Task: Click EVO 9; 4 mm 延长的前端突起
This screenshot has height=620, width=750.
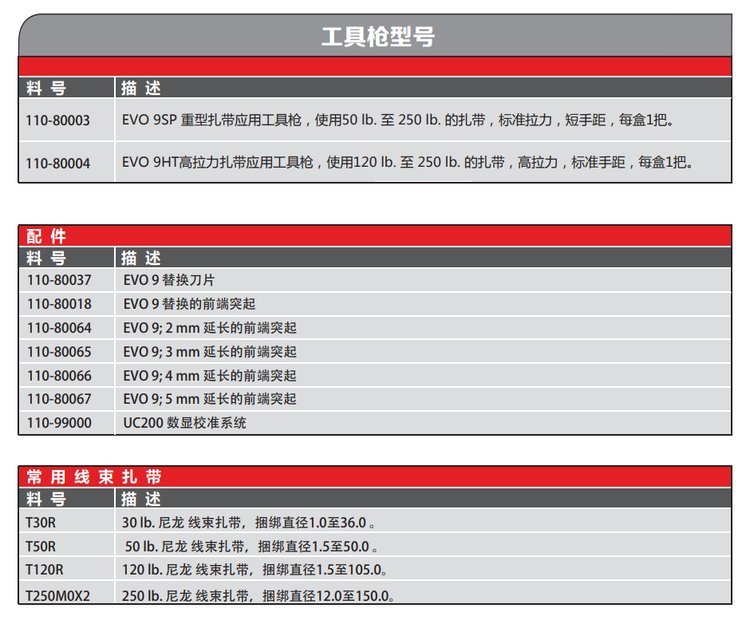Action: pyautogui.click(x=210, y=376)
